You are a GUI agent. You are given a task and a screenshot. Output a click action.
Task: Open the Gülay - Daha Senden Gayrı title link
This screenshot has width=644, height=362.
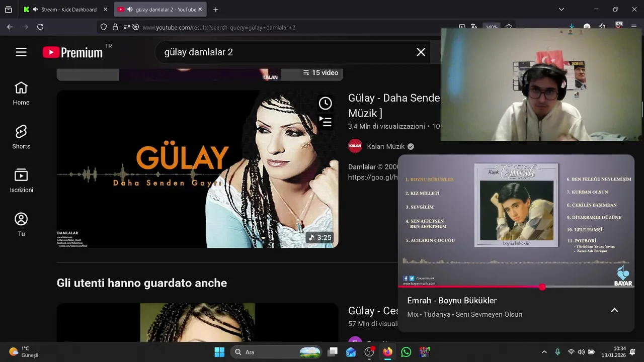point(394,106)
